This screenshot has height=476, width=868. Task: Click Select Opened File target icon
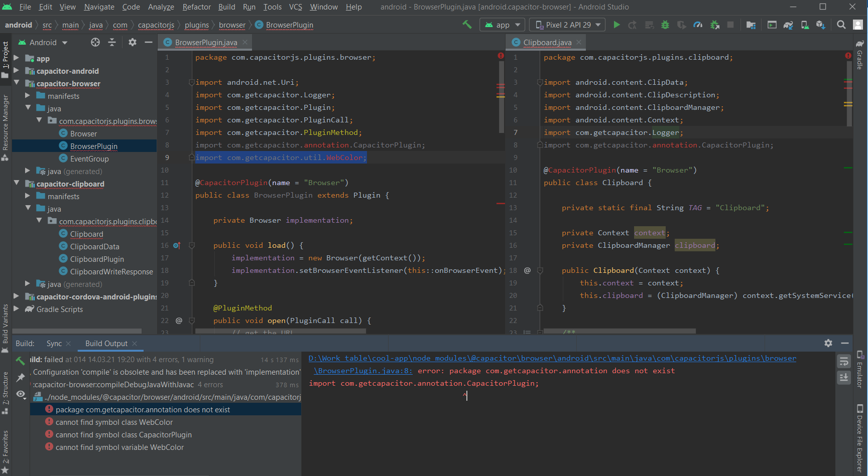(x=95, y=42)
